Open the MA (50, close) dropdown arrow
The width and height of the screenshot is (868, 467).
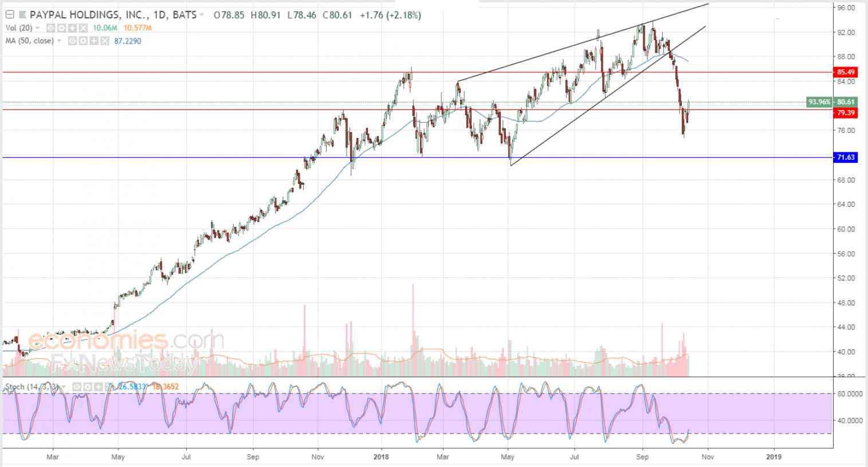tap(59, 41)
